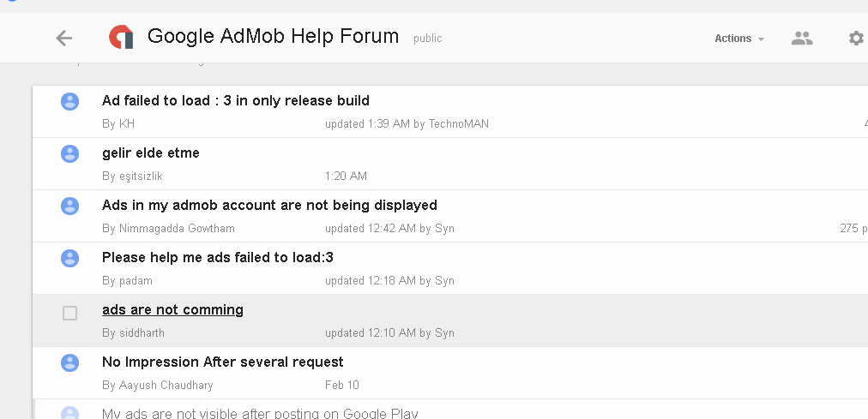
Task: Click the Google AdMob logo icon
Action: [x=121, y=37]
